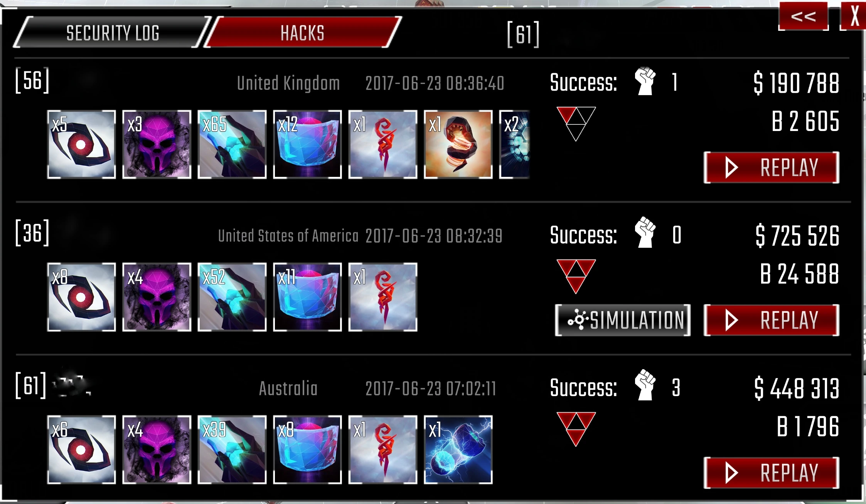This screenshot has width=866, height=504.
Task: Go back using the << button
Action: (x=804, y=16)
